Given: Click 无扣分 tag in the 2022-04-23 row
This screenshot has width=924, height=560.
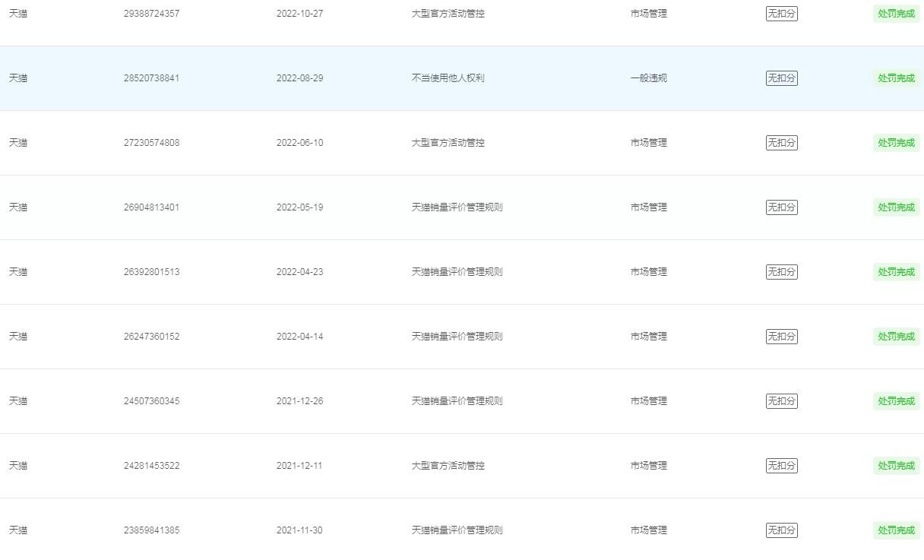Looking at the screenshot, I should pyautogui.click(x=782, y=272).
